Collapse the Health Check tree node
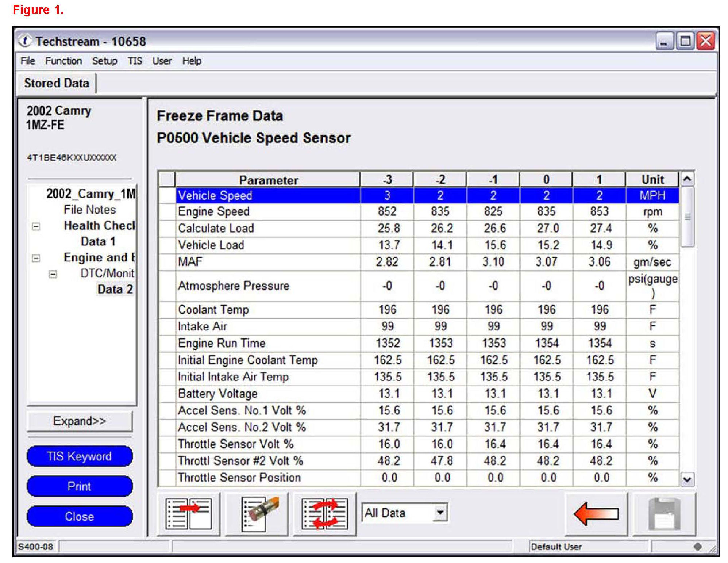728x563 pixels. [36, 226]
